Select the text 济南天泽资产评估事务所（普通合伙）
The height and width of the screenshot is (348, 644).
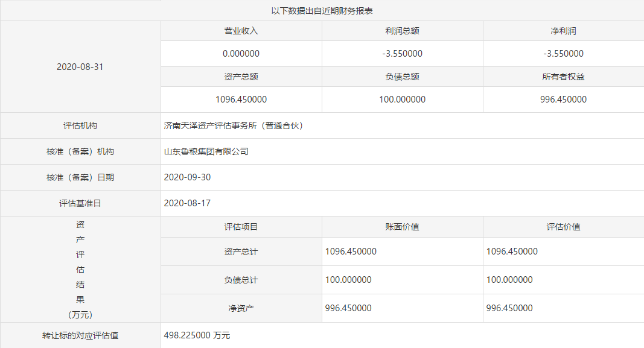pyautogui.click(x=234, y=126)
